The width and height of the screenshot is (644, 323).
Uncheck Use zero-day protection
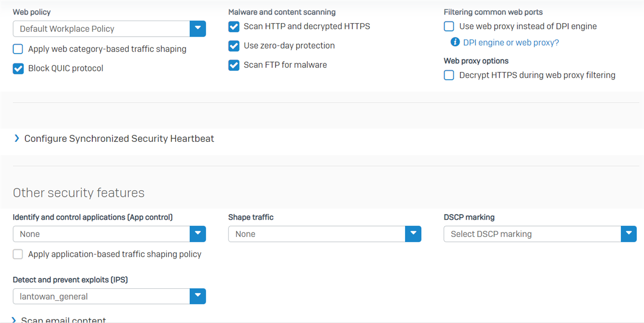pyautogui.click(x=234, y=46)
